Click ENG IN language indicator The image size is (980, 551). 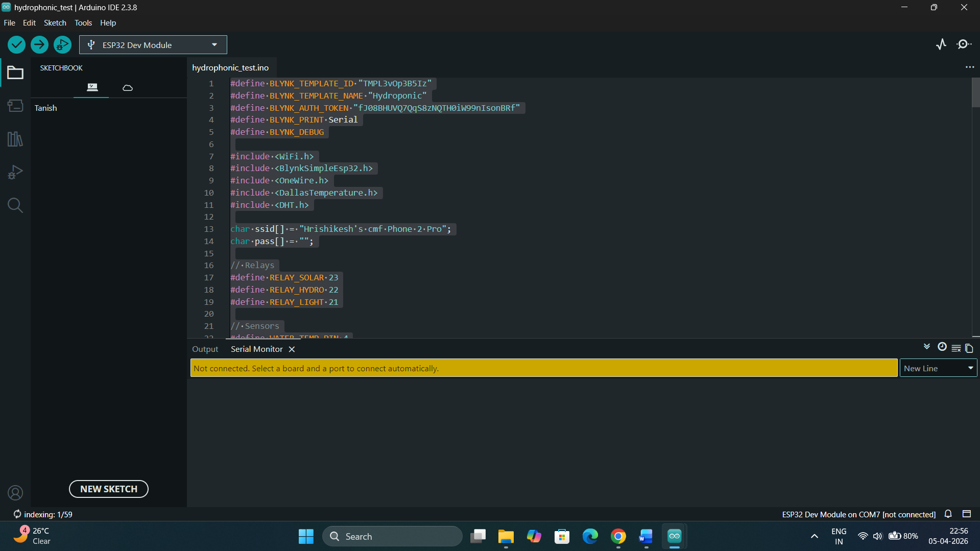pyautogui.click(x=839, y=536)
